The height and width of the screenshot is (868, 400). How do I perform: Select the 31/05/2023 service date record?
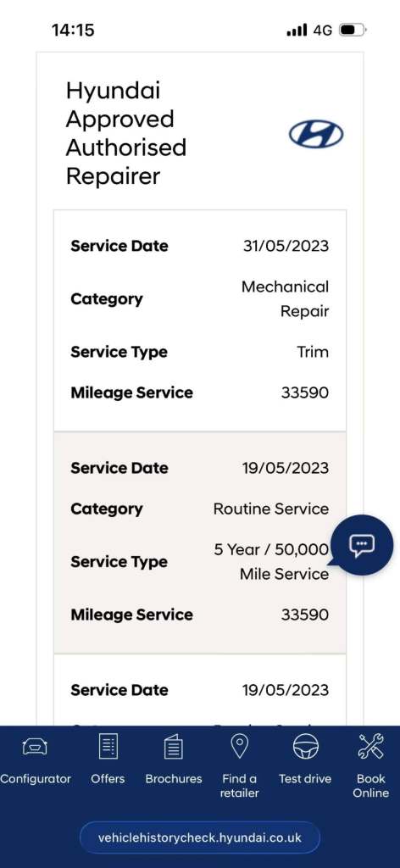pos(200,246)
